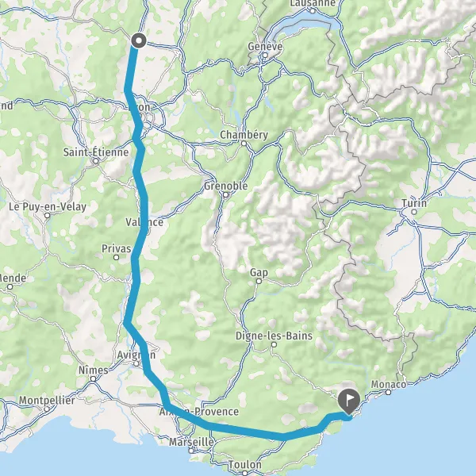Select the Montpellier city label
Screen dimensions: 476x476
click(x=47, y=400)
